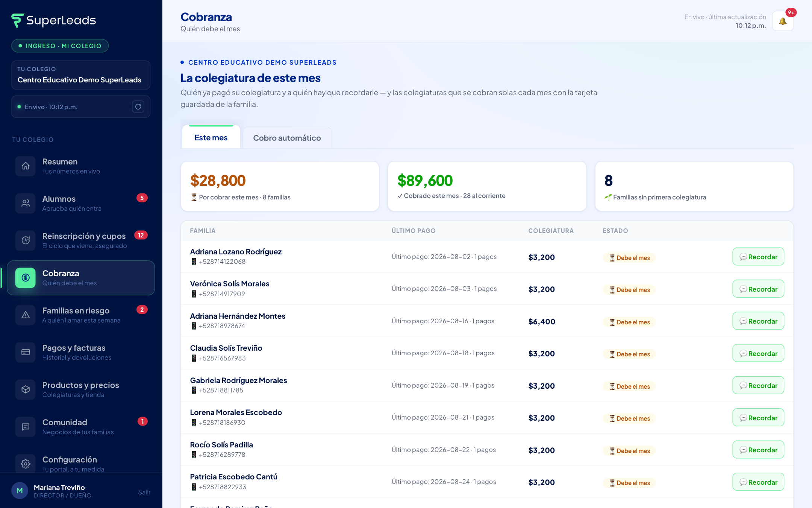Open Alumnos people icon
Screen dimensions: 812x508
coord(26,203)
